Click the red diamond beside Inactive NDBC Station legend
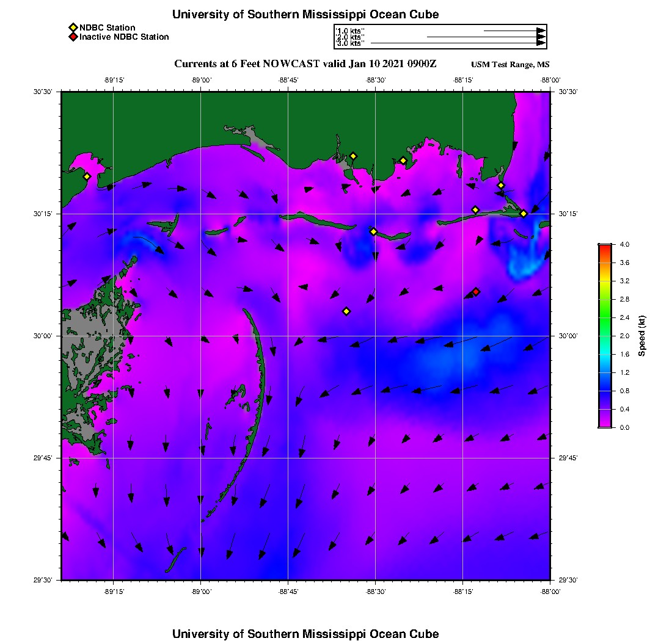This screenshot has height=641, width=672. point(73,37)
